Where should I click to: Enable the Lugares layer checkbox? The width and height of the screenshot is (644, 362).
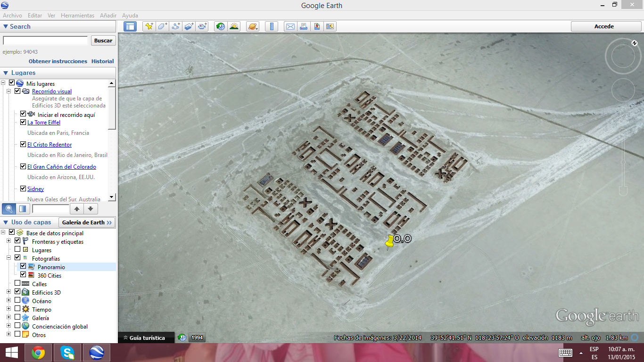tap(17, 249)
